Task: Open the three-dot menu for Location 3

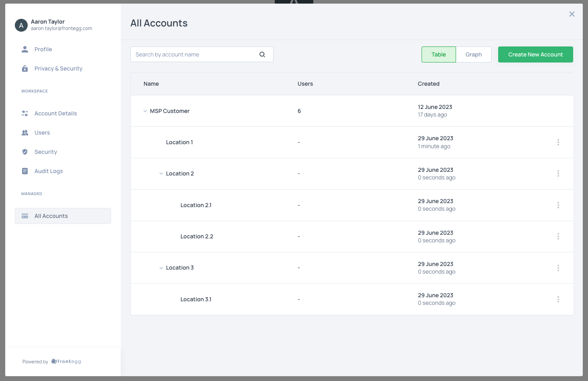Action: (558, 268)
